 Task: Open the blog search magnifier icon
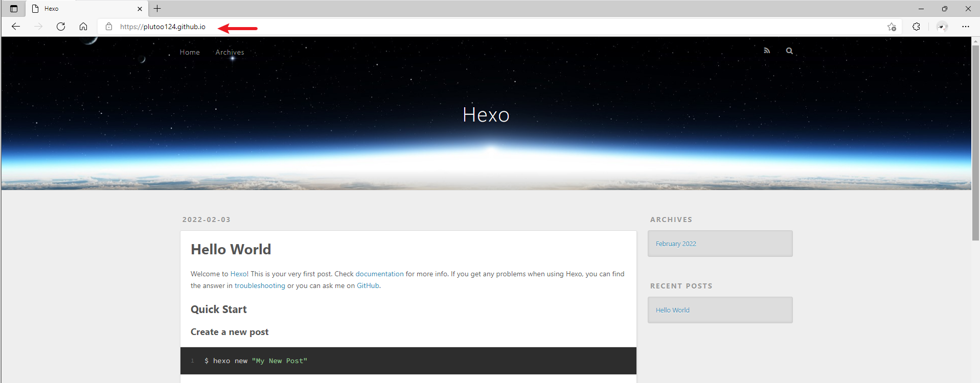click(789, 51)
